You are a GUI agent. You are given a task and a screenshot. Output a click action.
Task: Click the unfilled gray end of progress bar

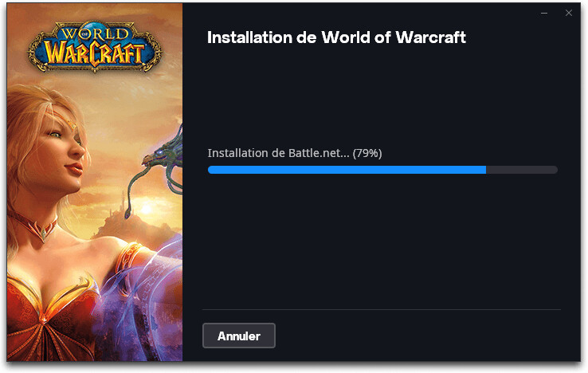(522, 170)
